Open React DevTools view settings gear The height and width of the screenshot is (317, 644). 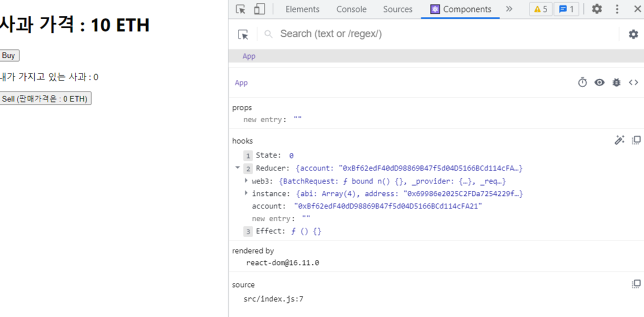tap(633, 34)
